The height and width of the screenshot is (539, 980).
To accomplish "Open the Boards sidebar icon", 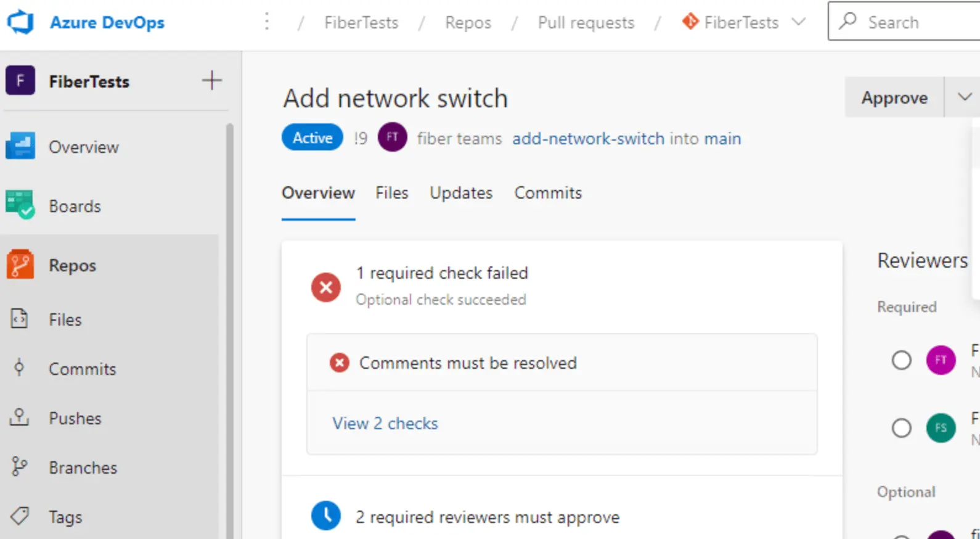I will click(20, 205).
